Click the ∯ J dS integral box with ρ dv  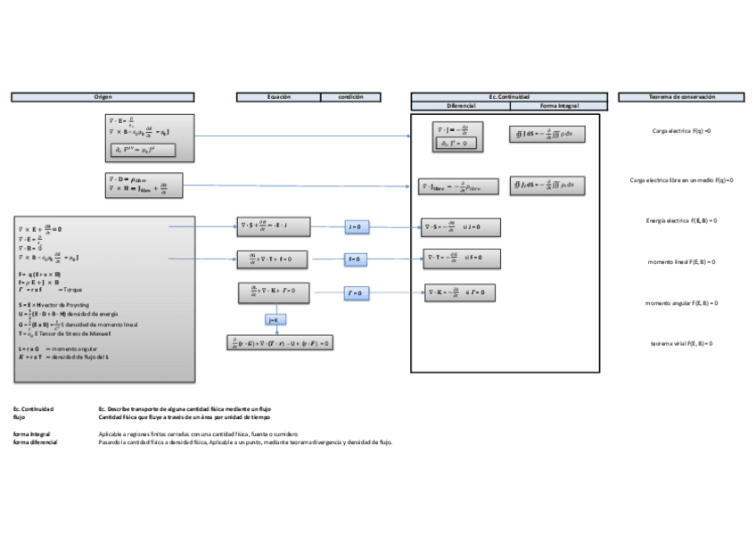coord(547,135)
